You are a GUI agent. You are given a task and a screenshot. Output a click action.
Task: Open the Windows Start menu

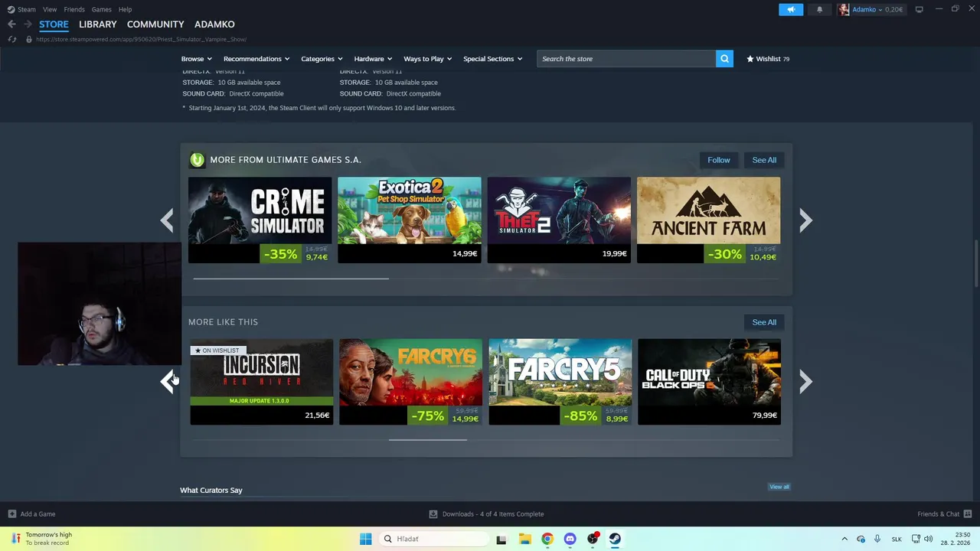pyautogui.click(x=365, y=539)
